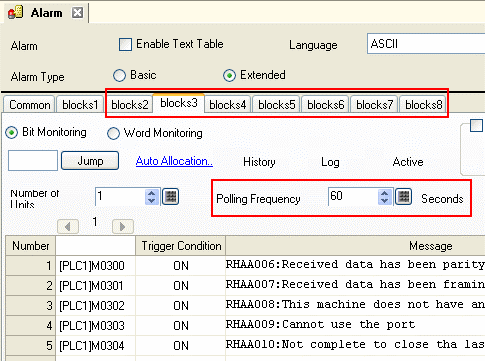Select the RHAA008 message cell
485x361 pixels.
pos(355,305)
